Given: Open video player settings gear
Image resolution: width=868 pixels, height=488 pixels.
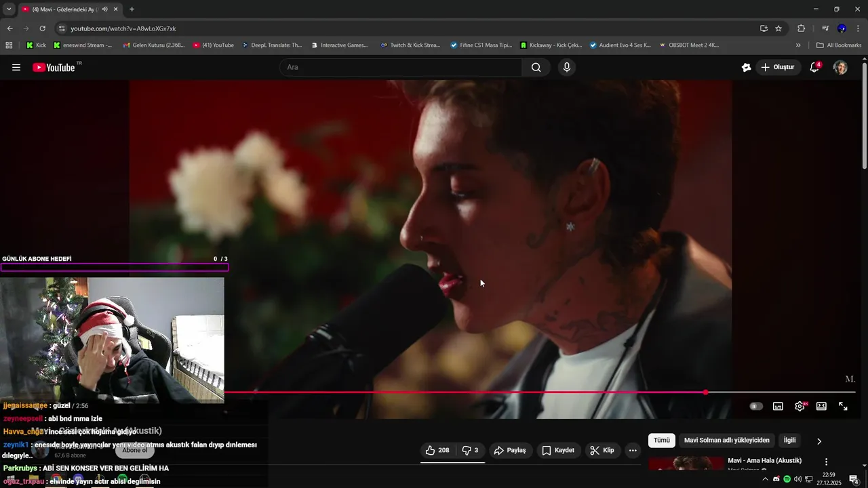Looking at the screenshot, I should click(x=800, y=406).
